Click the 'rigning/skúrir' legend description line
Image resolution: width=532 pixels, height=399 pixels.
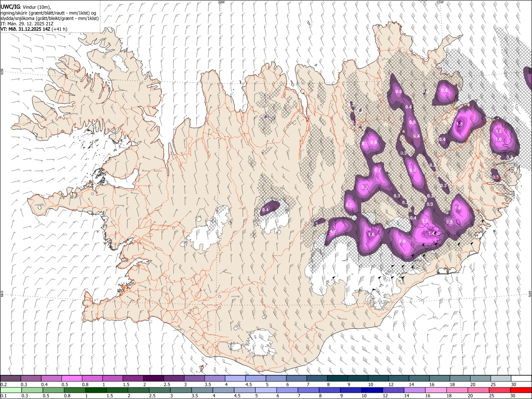pos(48,13)
